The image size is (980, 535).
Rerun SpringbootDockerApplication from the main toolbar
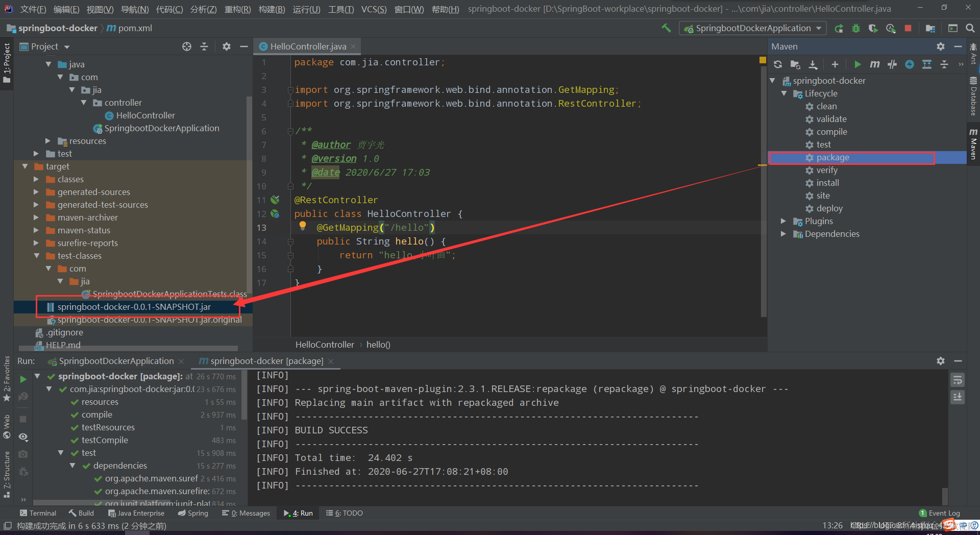pos(839,29)
